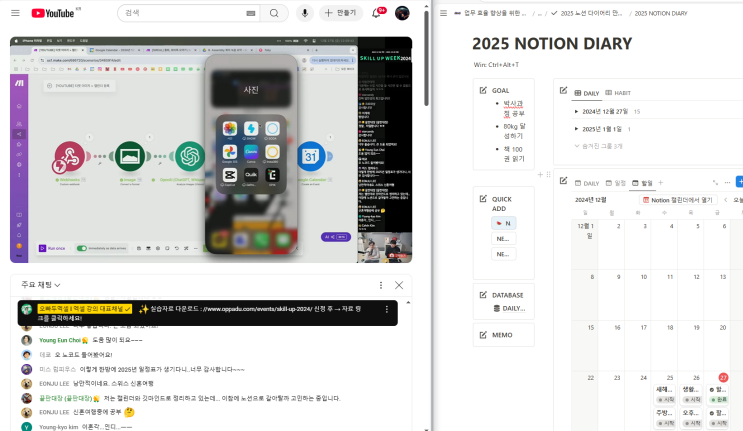Image resolution: width=743 pixels, height=431 pixels.
Task: Click the 2025 NOTION DIARY breadcrumb
Action: [661, 13]
